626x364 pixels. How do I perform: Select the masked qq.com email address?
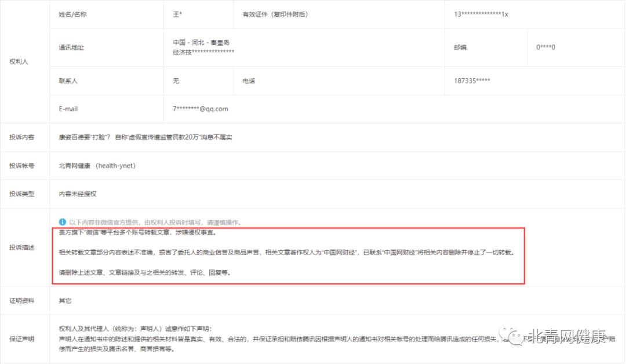(x=201, y=109)
